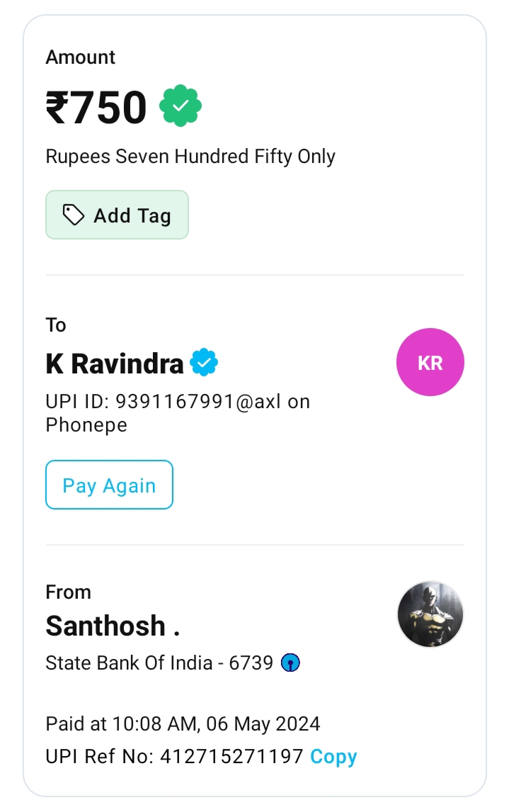509x812 pixels.
Task: Click the 'Amount' heading label
Action: pyautogui.click(x=81, y=57)
